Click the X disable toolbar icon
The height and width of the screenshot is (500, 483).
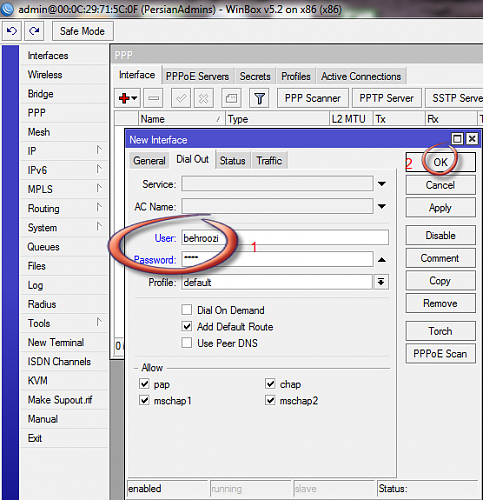204,98
